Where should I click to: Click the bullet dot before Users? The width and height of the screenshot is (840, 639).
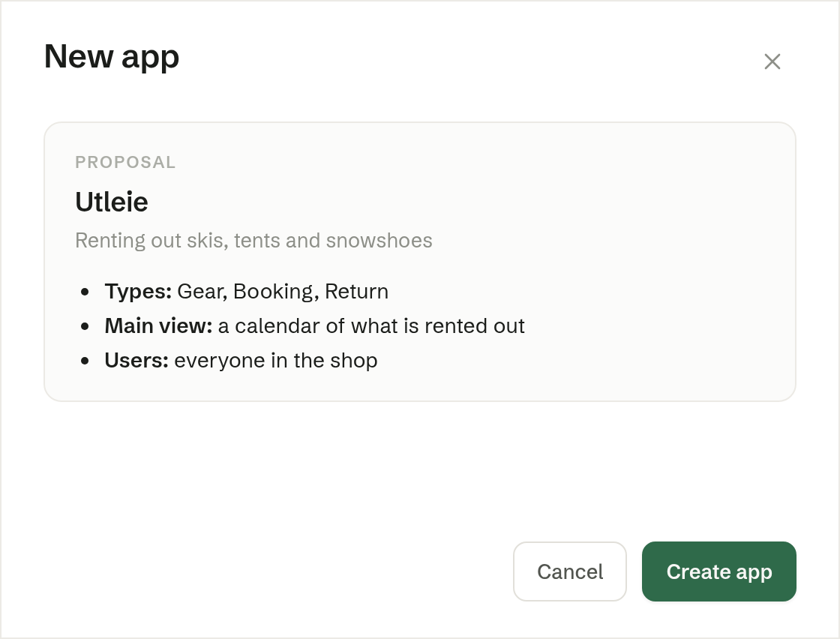click(85, 361)
